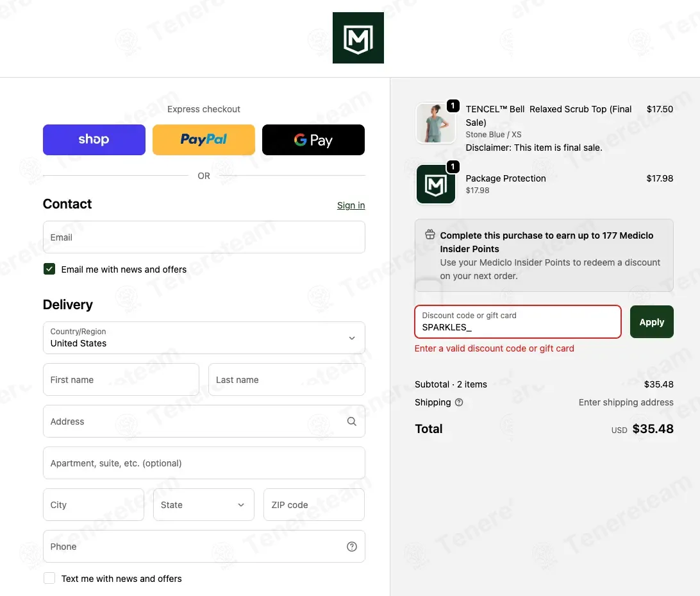Open the Package Protection thumbnail image
Screen dimensions: 700x596
pyautogui.click(x=435, y=183)
